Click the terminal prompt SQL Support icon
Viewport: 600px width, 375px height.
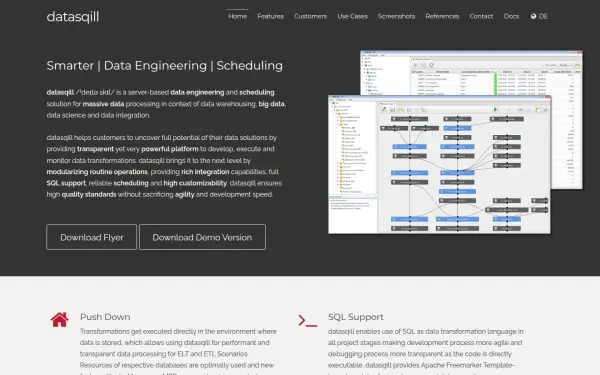[308, 321]
